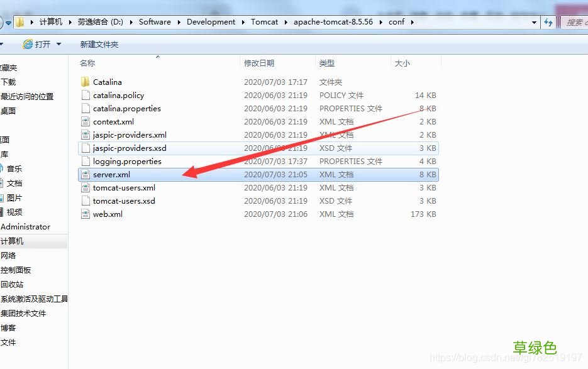The width and height of the screenshot is (588, 369).
Task: Click the folder icon in address bar
Action: 20,22
